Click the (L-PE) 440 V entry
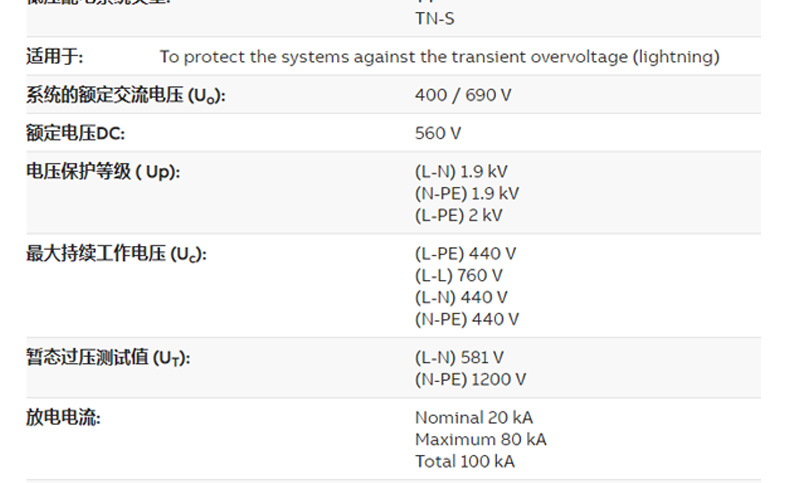Viewport: 790px width, 483px height. tap(465, 254)
